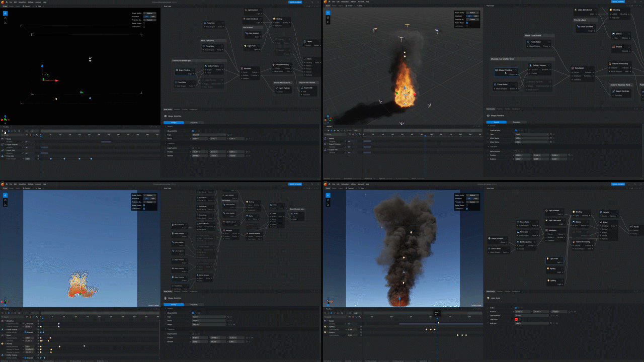Click the app logo in the black-viewport window
Image resolution: width=644 pixels, height=362 pixels.
point(3,2)
